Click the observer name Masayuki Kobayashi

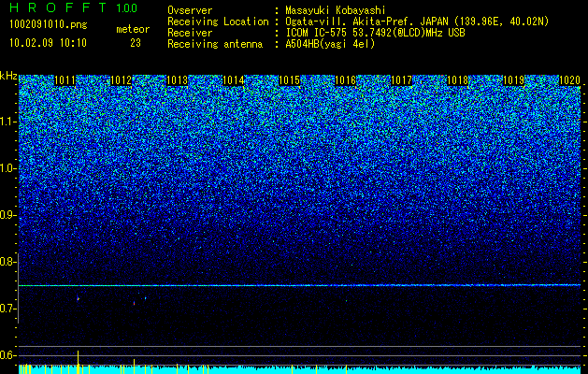pyautogui.click(x=335, y=10)
